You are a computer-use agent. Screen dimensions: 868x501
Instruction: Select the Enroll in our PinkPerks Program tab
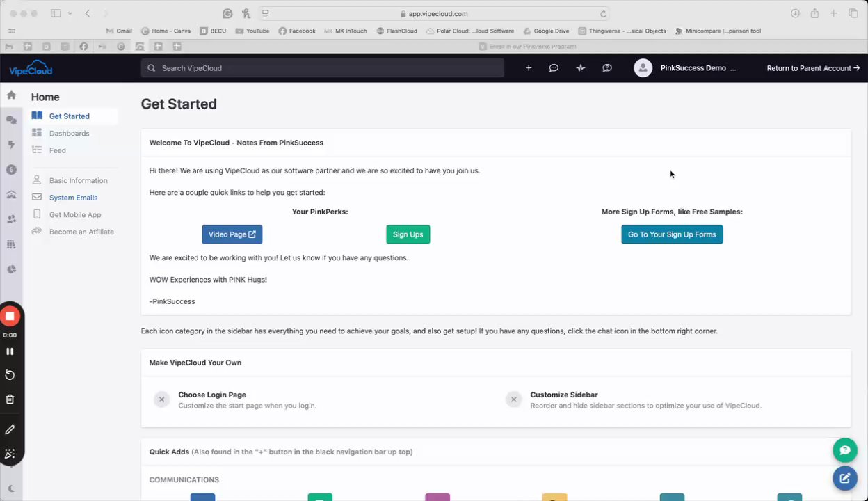pyautogui.click(x=528, y=47)
